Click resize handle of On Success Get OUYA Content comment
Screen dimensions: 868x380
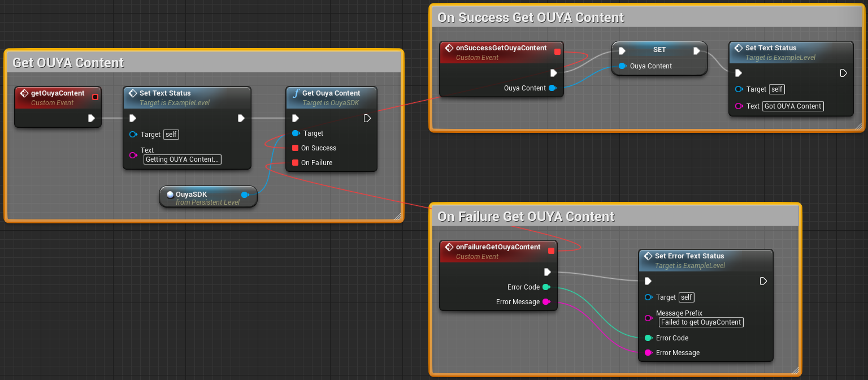[x=859, y=125]
